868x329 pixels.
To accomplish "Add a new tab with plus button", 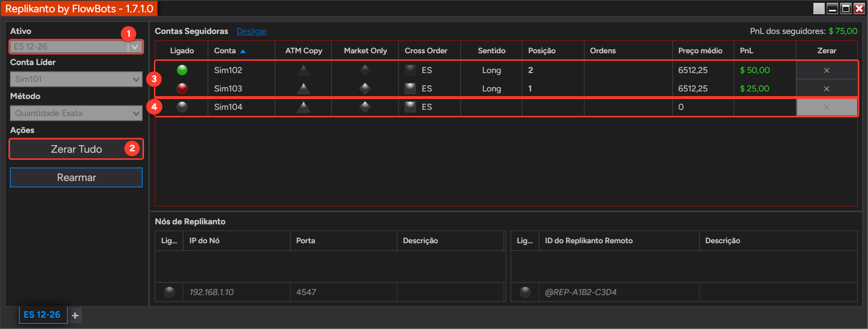I will 75,315.
